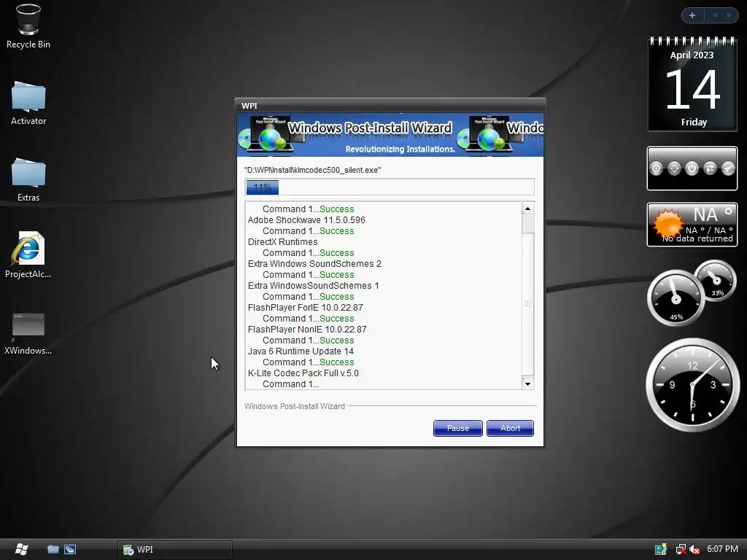Click the Adobe Shockwave 11.5.0.596 log entry
747x560 pixels.
[306, 220]
